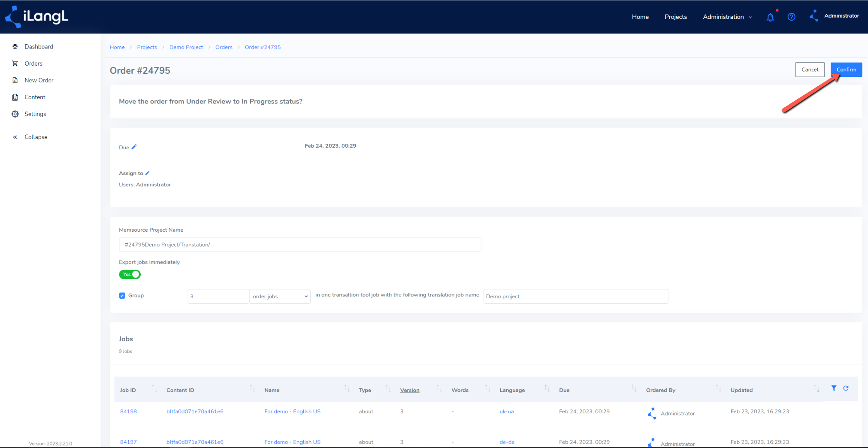Sort jobs by Version column arrows

click(439, 388)
